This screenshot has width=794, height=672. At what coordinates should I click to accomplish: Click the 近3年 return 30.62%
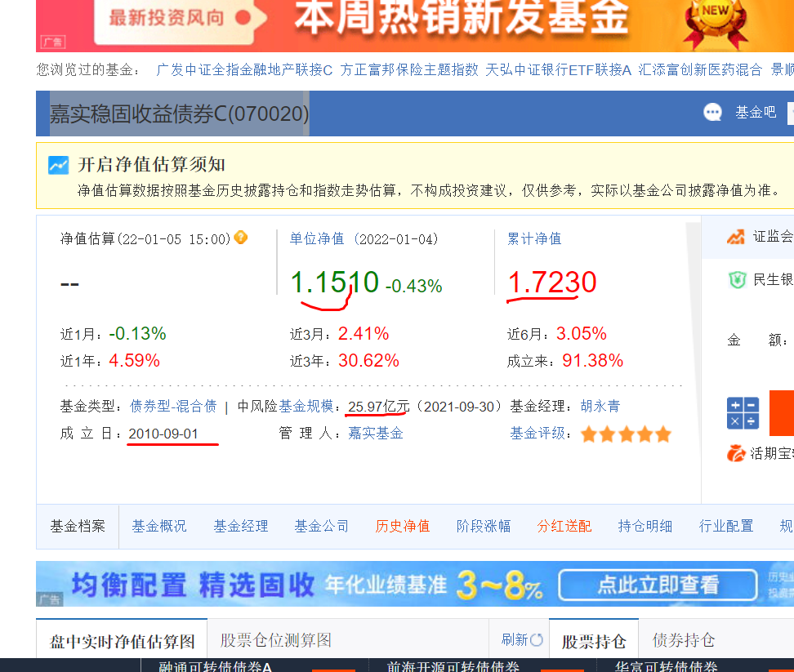click(368, 360)
